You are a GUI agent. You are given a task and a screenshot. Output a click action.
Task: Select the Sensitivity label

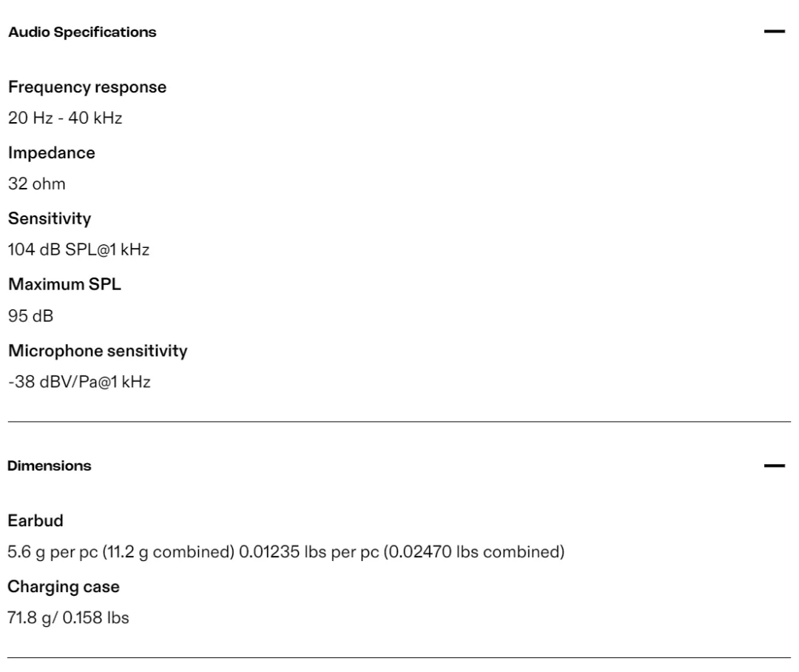[50, 219]
